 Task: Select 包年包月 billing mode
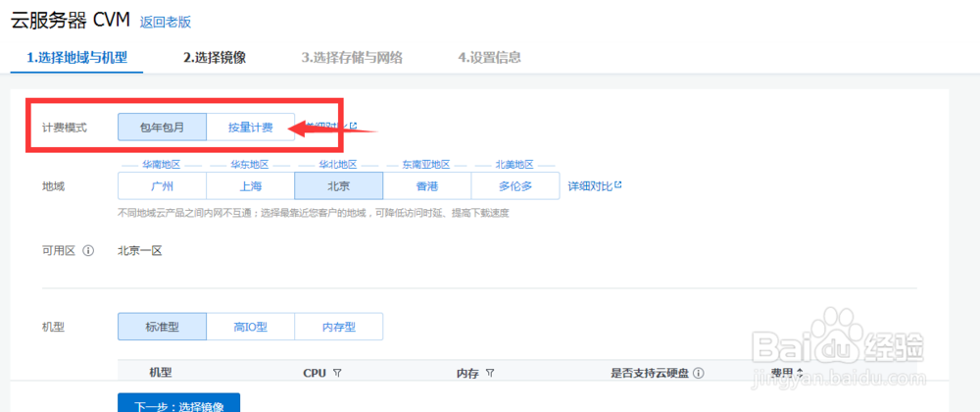(162, 128)
